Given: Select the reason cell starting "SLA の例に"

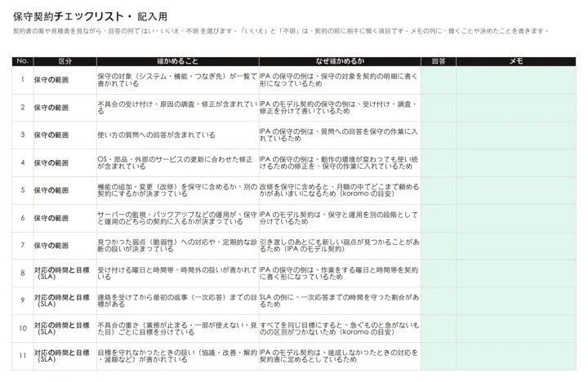Looking at the screenshot, I should (x=340, y=301).
